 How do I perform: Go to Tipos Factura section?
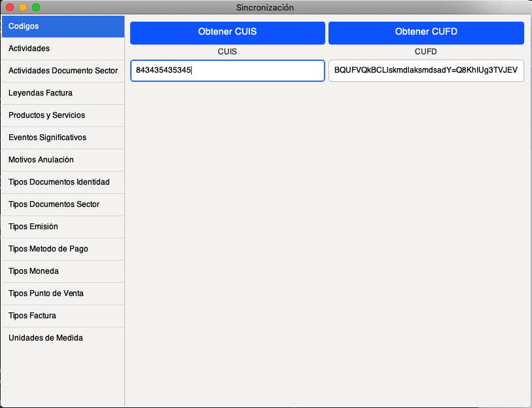[x=62, y=316]
